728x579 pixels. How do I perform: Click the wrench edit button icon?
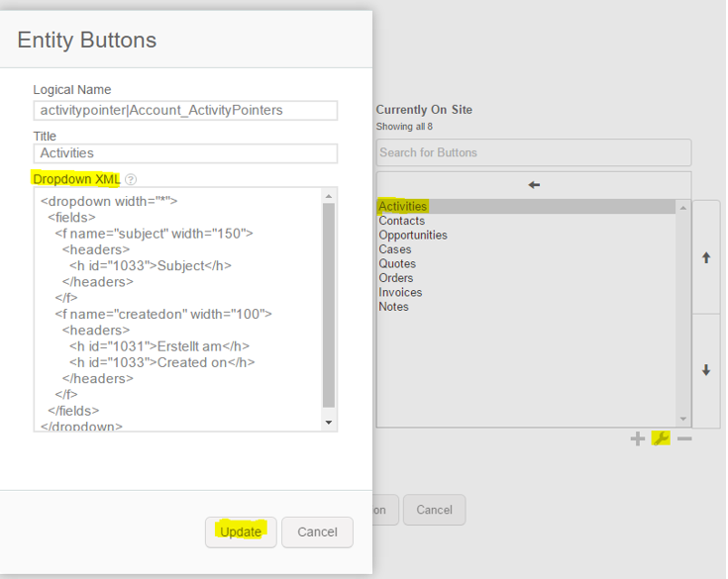coord(661,438)
